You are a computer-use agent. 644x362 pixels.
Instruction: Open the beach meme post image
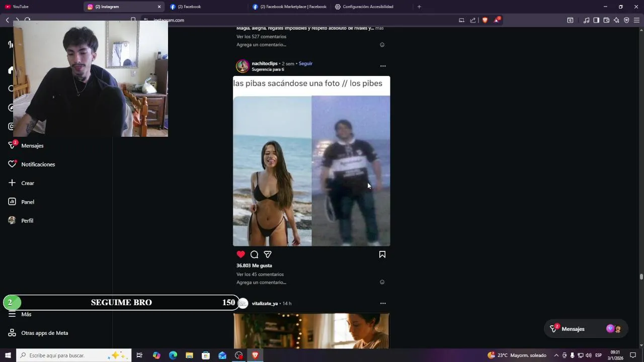tap(311, 161)
